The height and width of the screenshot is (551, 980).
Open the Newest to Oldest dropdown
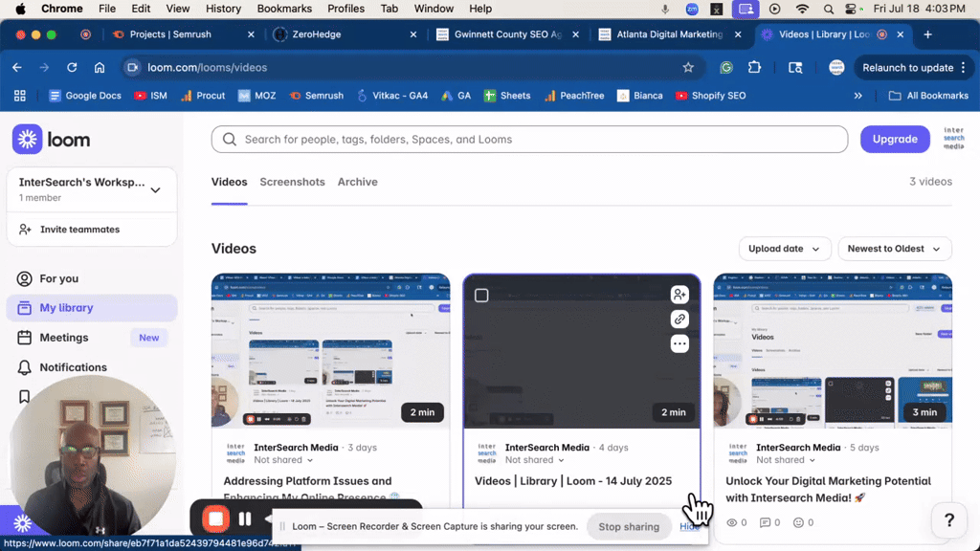(x=895, y=249)
